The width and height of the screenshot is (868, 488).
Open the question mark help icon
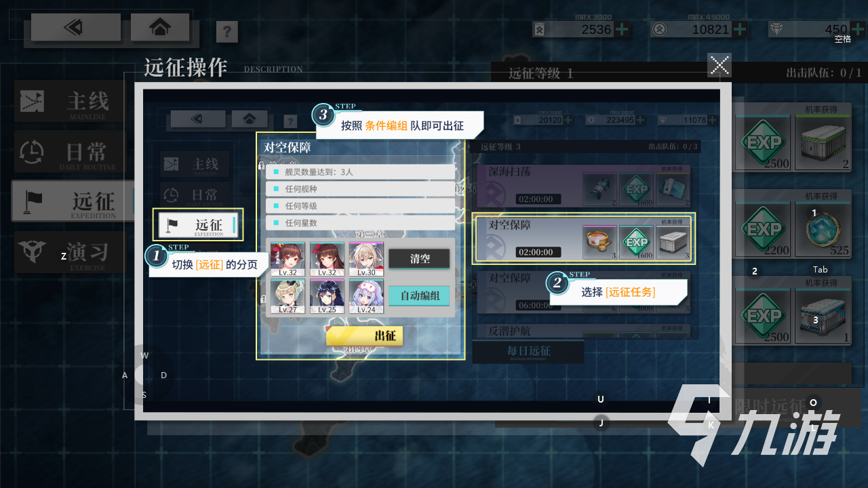pos(227,31)
